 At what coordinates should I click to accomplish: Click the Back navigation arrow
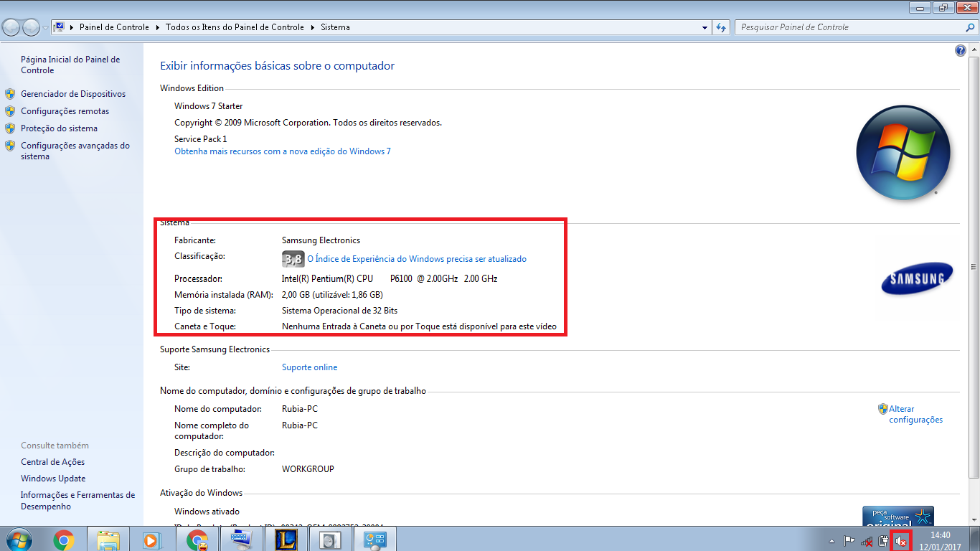coord(11,27)
